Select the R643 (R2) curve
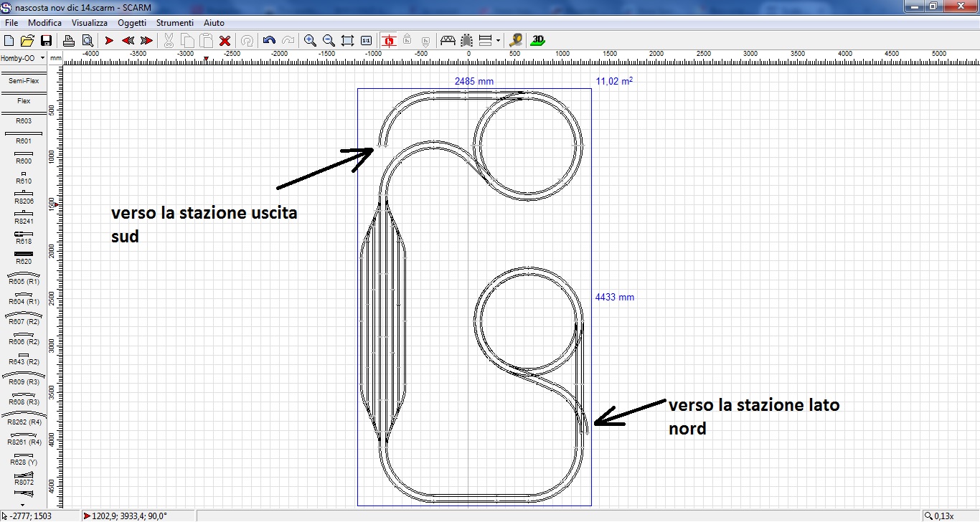This screenshot has width=980, height=522. pos(24,359)
